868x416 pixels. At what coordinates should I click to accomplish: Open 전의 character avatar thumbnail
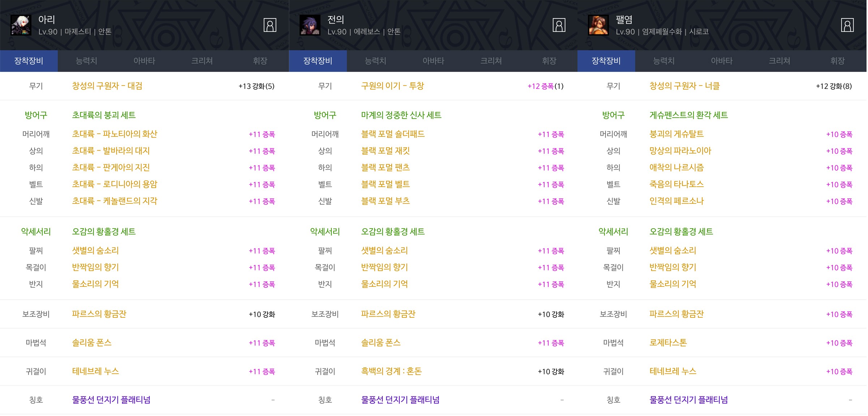(x=310, y=25)
